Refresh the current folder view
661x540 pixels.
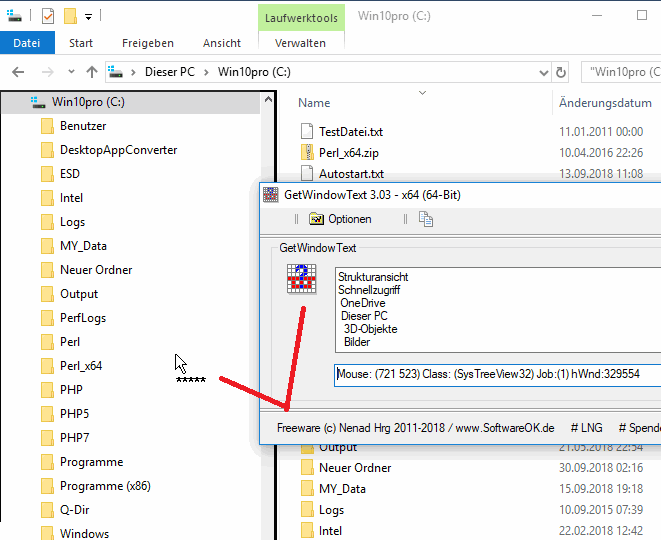(x=561, y=73)
